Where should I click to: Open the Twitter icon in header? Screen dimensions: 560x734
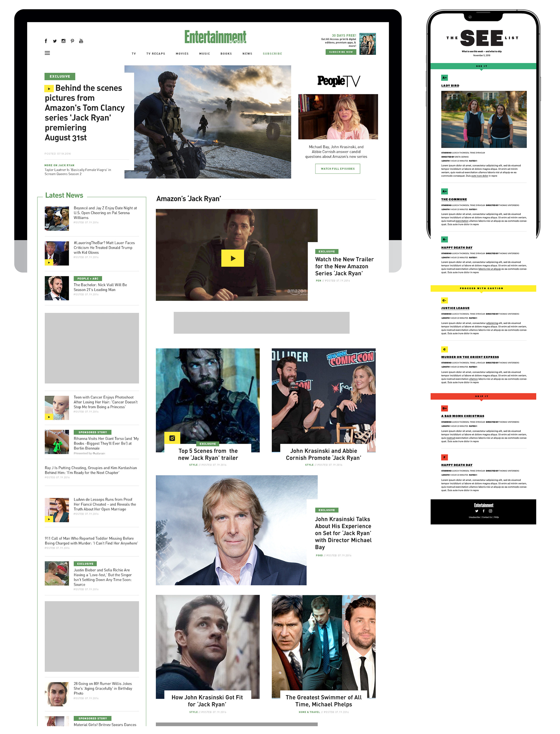pyautogui.click(x=55, y=41)
